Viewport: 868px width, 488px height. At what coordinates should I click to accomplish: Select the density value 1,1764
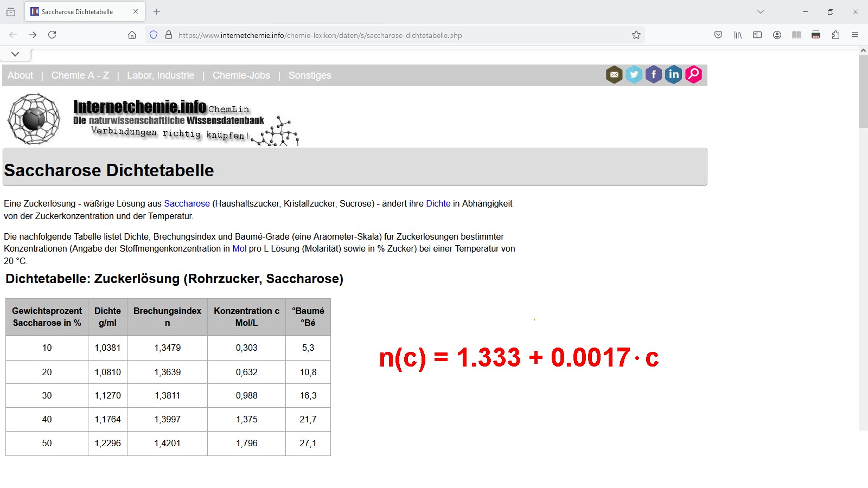[x=107, y=419]
